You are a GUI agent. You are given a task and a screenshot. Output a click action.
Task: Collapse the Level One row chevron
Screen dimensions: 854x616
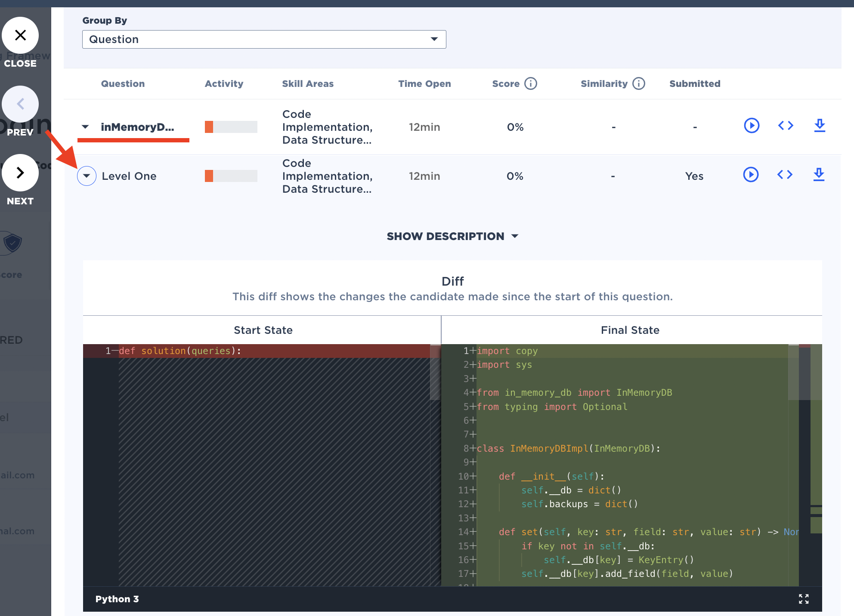87,176
